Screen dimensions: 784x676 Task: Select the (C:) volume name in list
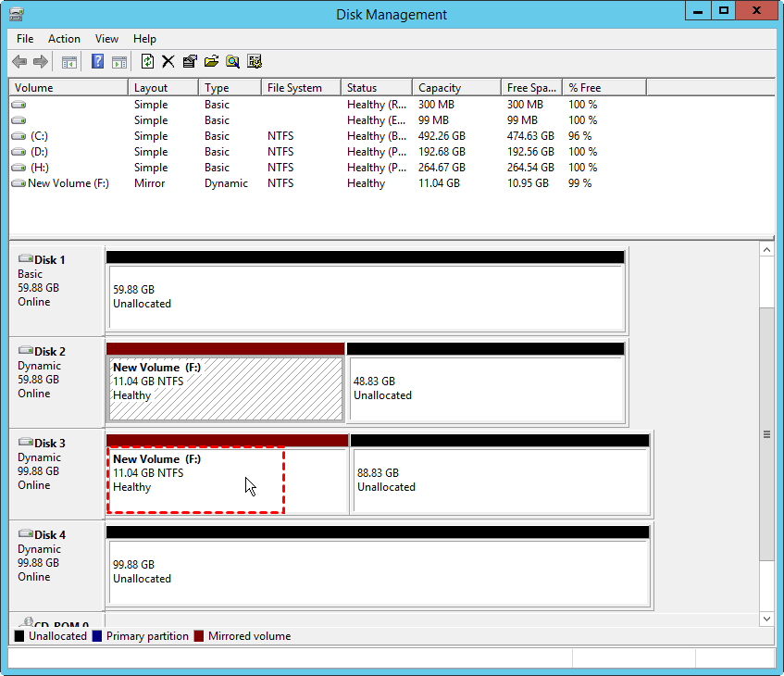[39, 136]
